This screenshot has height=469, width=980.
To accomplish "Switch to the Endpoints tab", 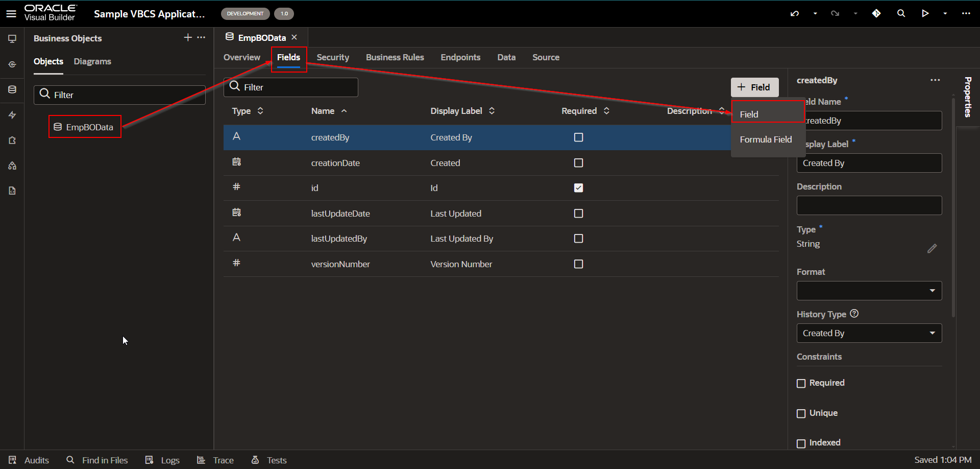I will coord(460,57).
